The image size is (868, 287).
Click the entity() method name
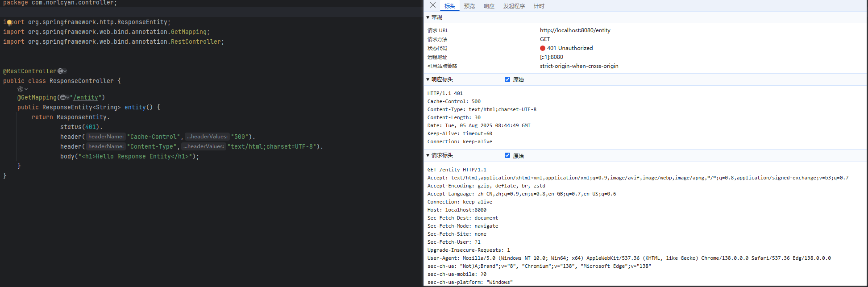click(x=135, y=107)
